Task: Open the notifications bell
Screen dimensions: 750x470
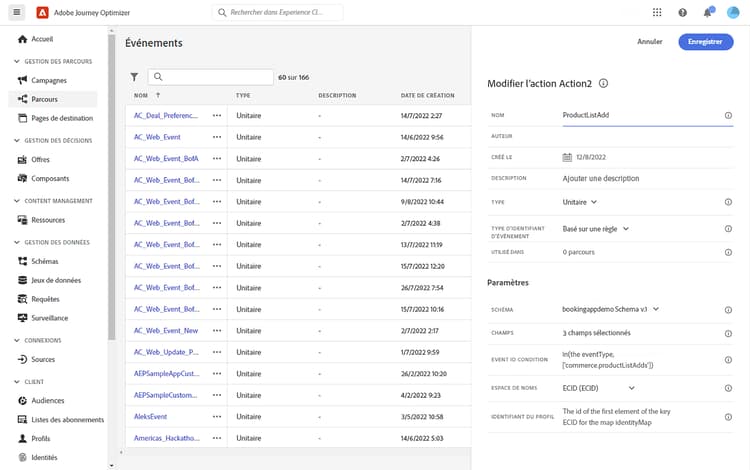Action: click(707, 13)
